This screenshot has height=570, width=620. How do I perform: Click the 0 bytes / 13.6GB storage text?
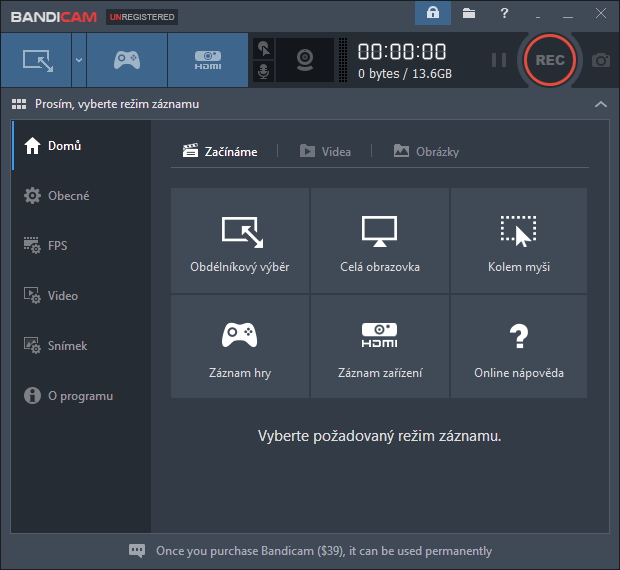(x=405, y=74)
